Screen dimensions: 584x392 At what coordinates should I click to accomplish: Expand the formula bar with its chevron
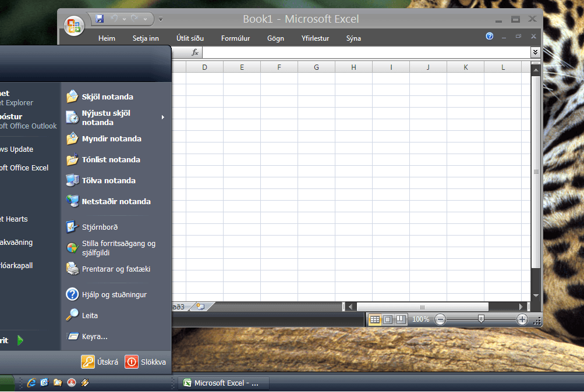(x=535, y=52)
